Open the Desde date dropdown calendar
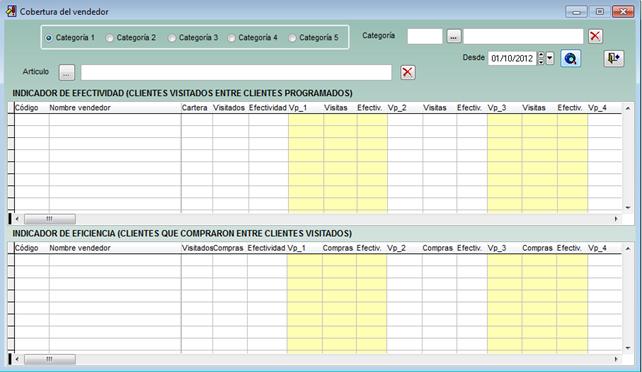Image resolution: width=642 pixels, height=372 pixels. coord(550,59)
